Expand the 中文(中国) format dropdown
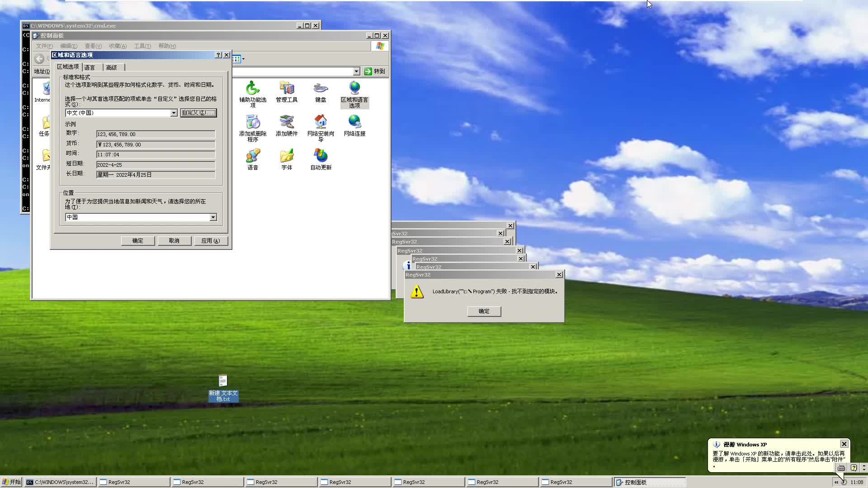Viewport: 868px width, 488px height. coord(174,113)
